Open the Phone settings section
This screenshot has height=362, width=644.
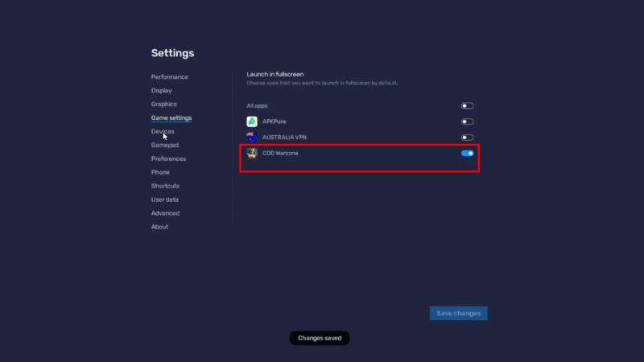coord(160,172)
